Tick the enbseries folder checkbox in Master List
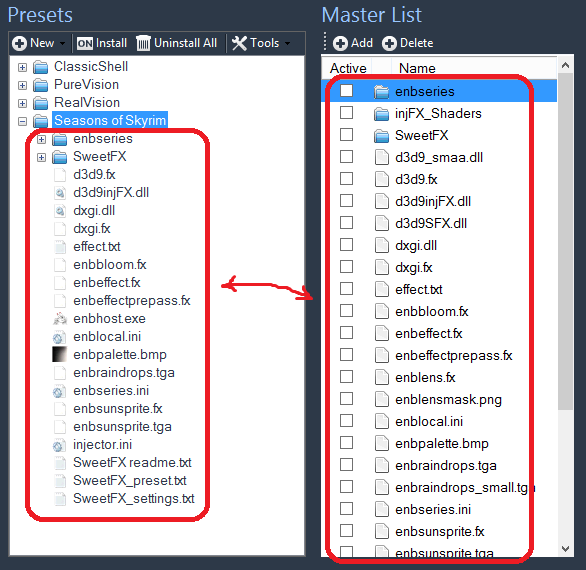 (x=346, y=90)
